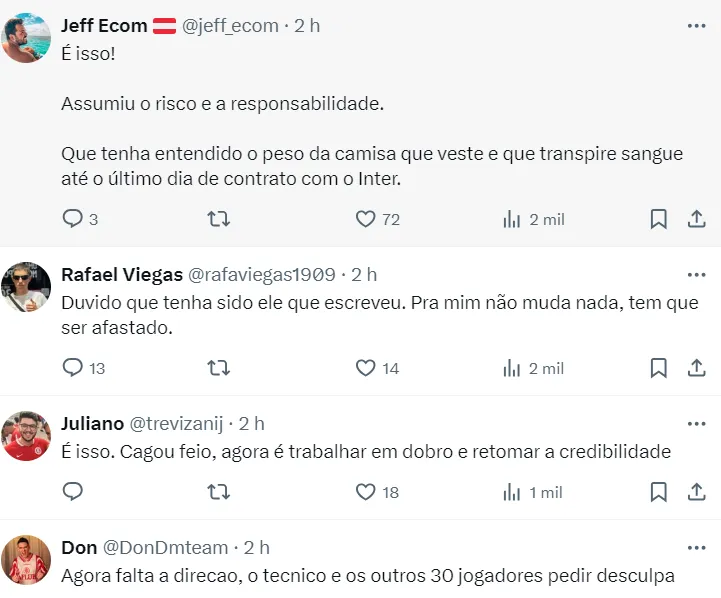Like Rafael Viegas's tweet

click(x=366, y=368)
